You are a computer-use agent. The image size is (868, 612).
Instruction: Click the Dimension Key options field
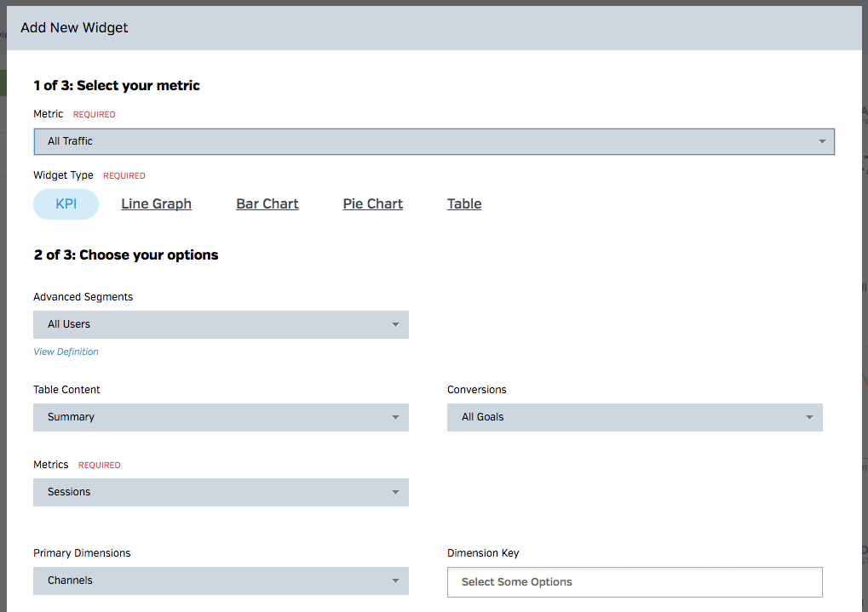[x=635, y=582]
